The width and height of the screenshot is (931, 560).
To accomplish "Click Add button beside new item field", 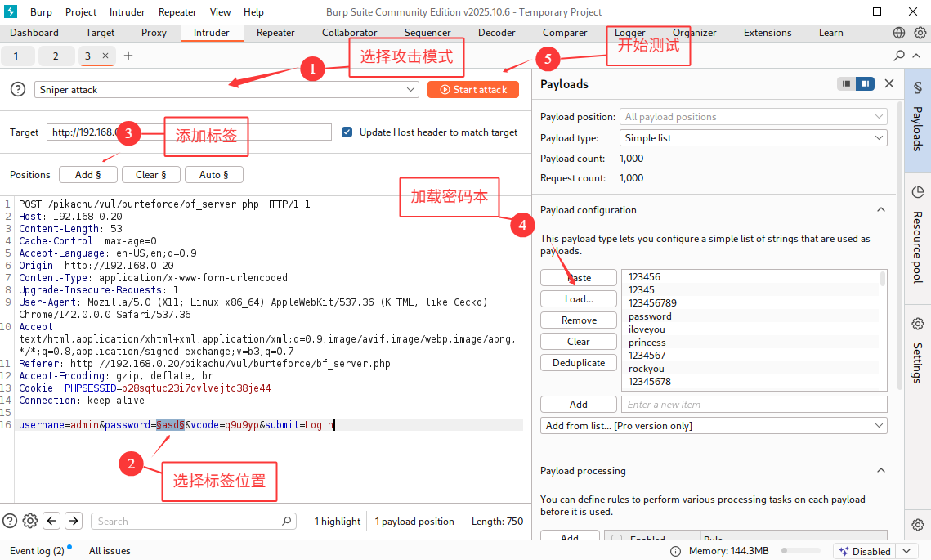I will 579,405.
